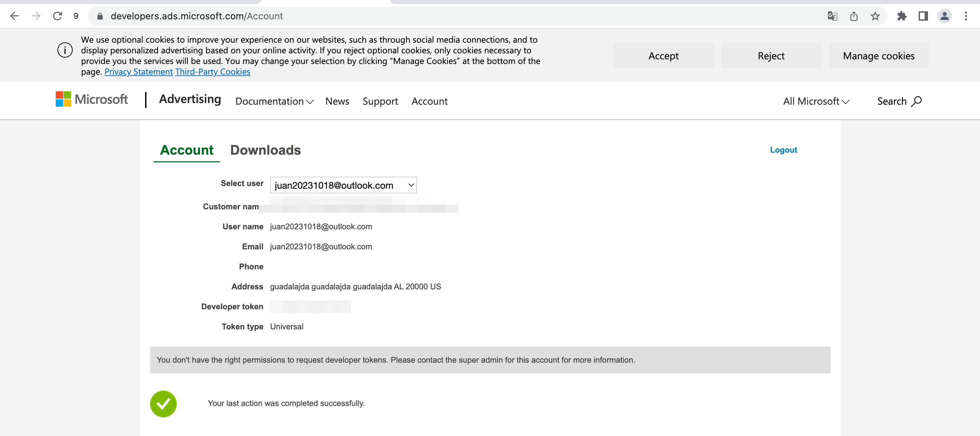This screenshot has height=436, width=980.
Task: Click the lock icon in address bar
Action: click(100, 16)
